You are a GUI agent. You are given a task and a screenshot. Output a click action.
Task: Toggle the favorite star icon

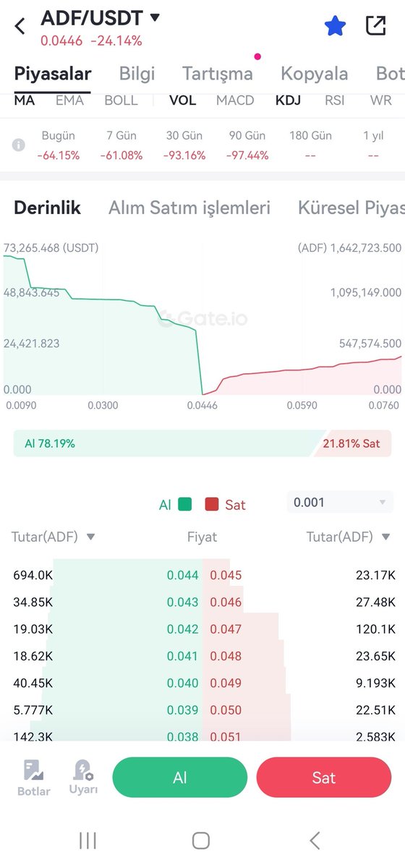click(335, 27)
